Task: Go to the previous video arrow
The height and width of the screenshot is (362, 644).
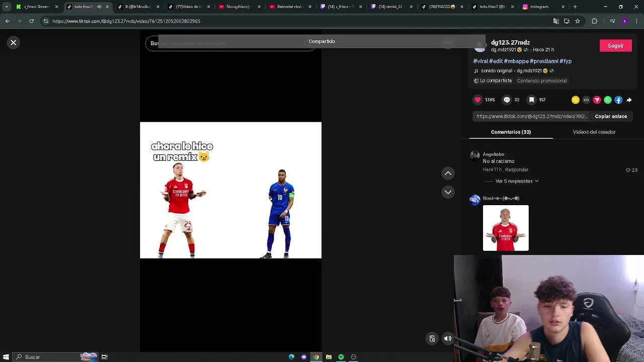Action: pyautogui.click(x=448, y=173)
